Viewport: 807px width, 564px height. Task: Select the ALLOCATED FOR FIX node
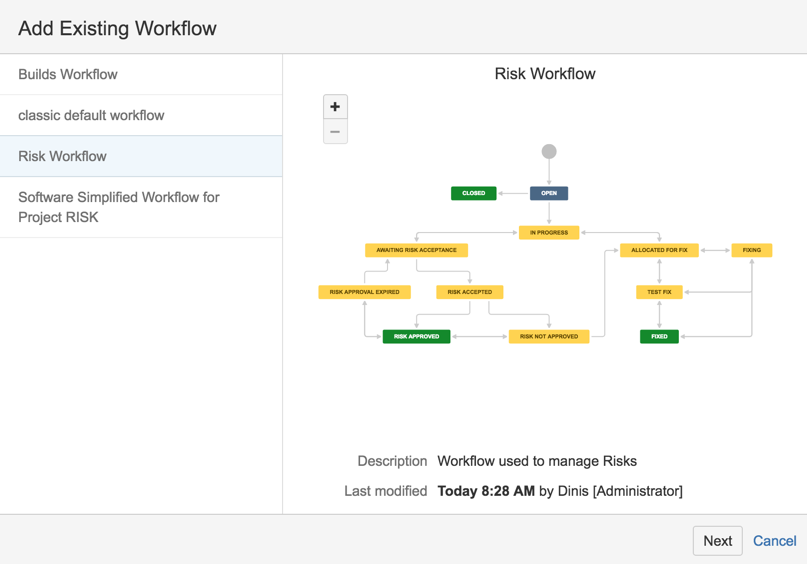point(659,250)
